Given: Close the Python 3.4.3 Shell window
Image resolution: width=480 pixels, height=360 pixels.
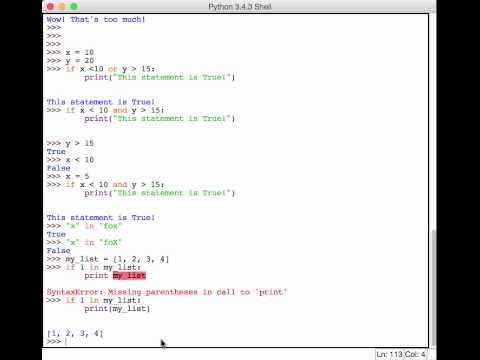Looking at the screenshot, I should point(50,6).
